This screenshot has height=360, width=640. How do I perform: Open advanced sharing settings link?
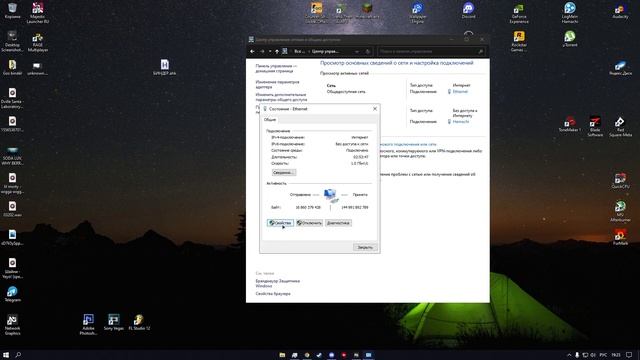(x=281, y=97)
